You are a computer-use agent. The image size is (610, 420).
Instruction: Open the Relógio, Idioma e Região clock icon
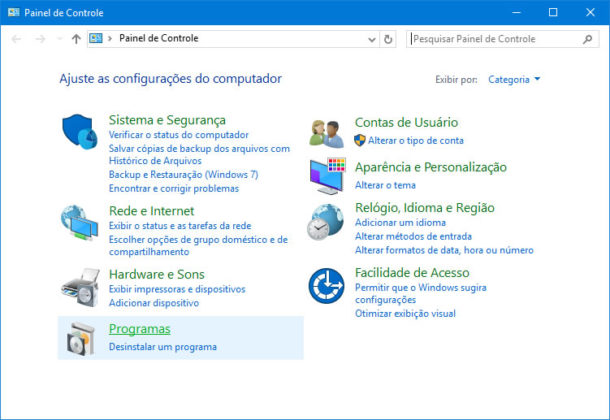click(x=326, y=222)
